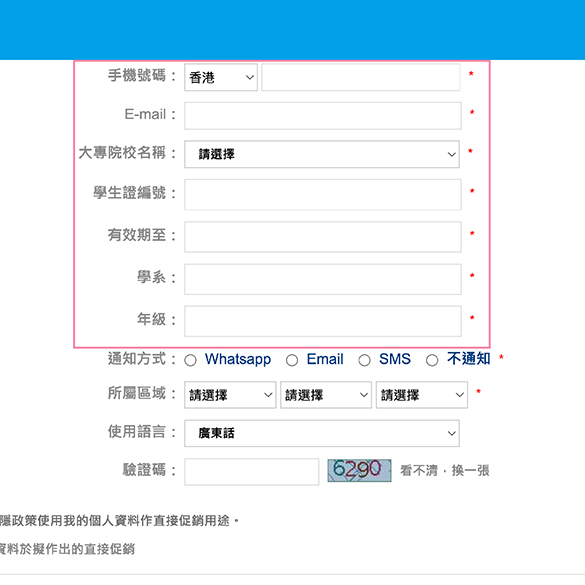Choose Email as notification method
The width and height of the screenshot is (585, 585).
tap(292, 360)
